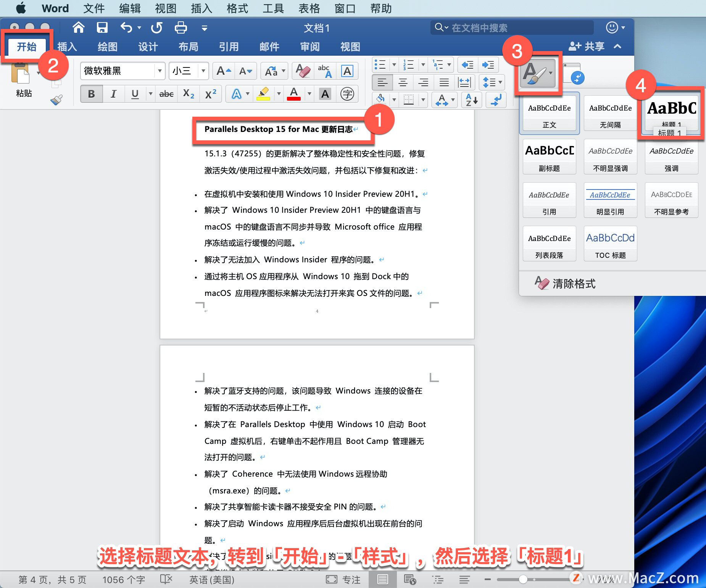The height and width of the screenshot is (588, 706).
Task: Switch to print layout view in status bar
Action: pyautogui.click(x=382, y=580)
